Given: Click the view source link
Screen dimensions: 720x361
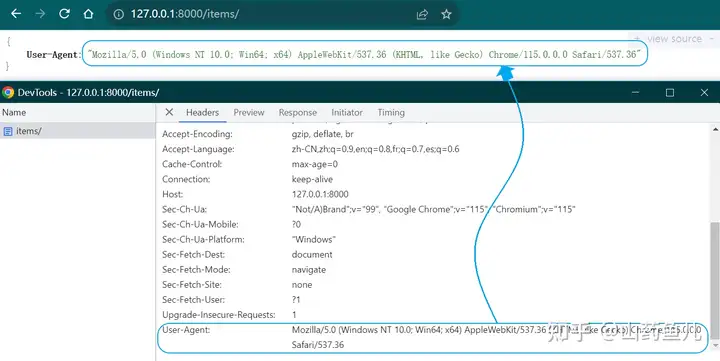Looking at the screenshot, I should [674, 39].
